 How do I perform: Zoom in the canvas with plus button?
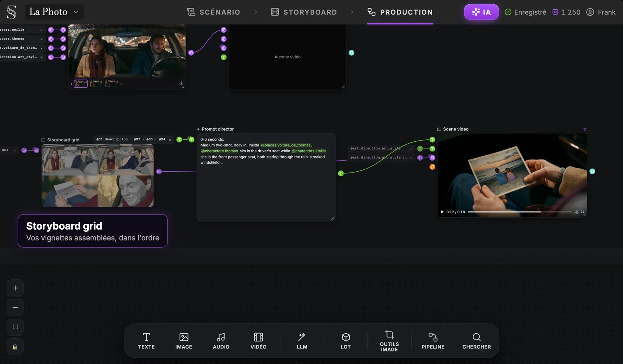coord(15,288)
